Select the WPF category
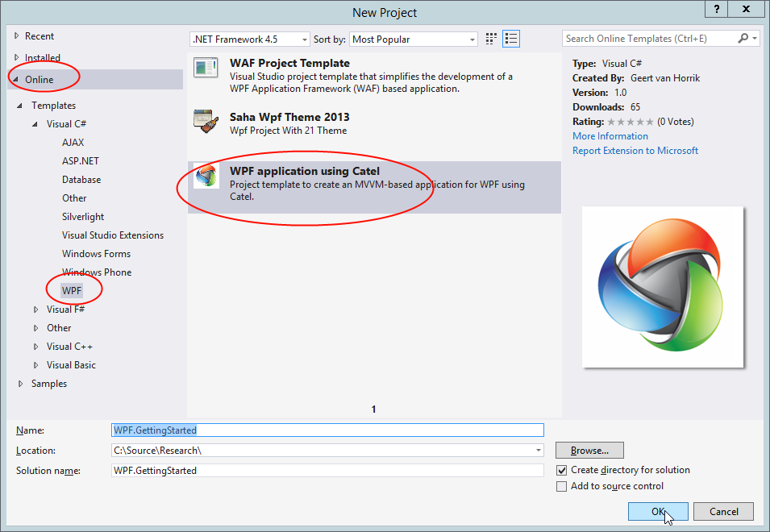This screenshot has width=770, height=532. click(x=72, y=290)
